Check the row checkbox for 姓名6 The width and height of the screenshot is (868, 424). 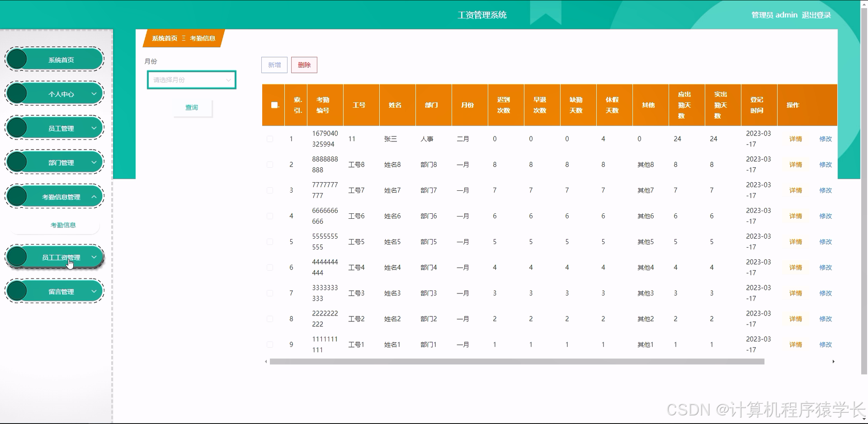coord(270,216)
